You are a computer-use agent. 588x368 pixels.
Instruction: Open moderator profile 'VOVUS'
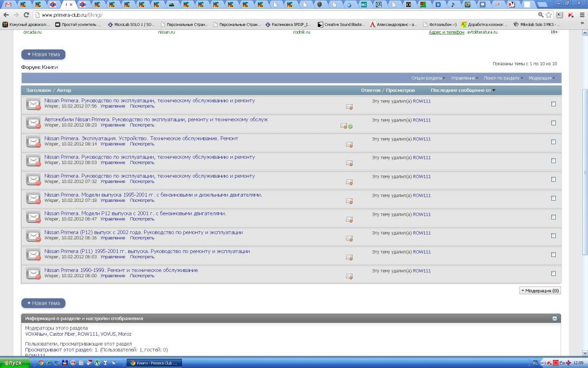click(x=108, y=334)
